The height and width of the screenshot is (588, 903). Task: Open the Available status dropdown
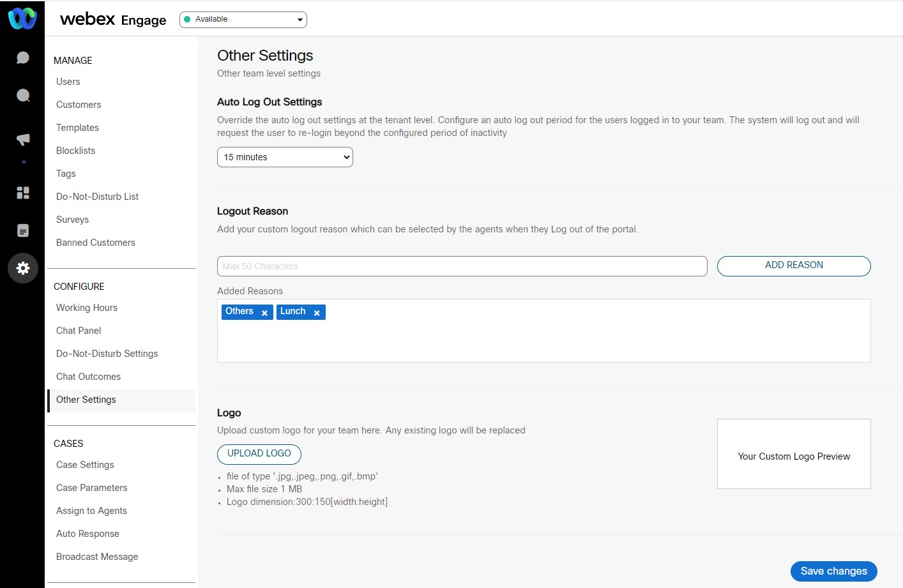pos(243,20)
